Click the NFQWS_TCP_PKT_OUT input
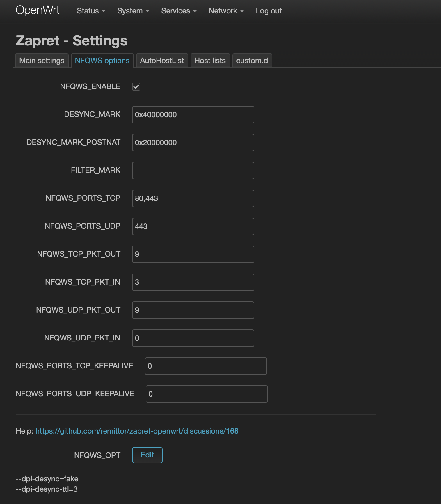The height and width of the screenshot is (504, 441). point(193,254)
